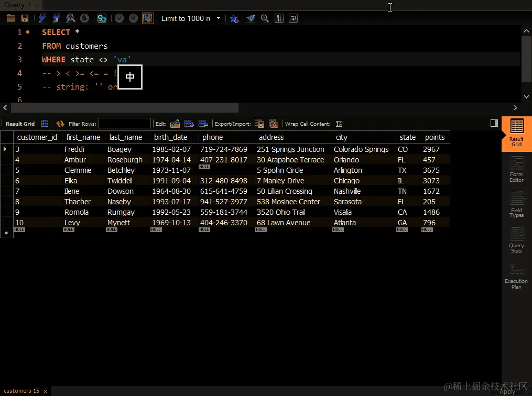The height and width of the screenshot is (396, 532).
Task: Click the grid columns icon beside Result Grid
Action: [x=45, y=124]
